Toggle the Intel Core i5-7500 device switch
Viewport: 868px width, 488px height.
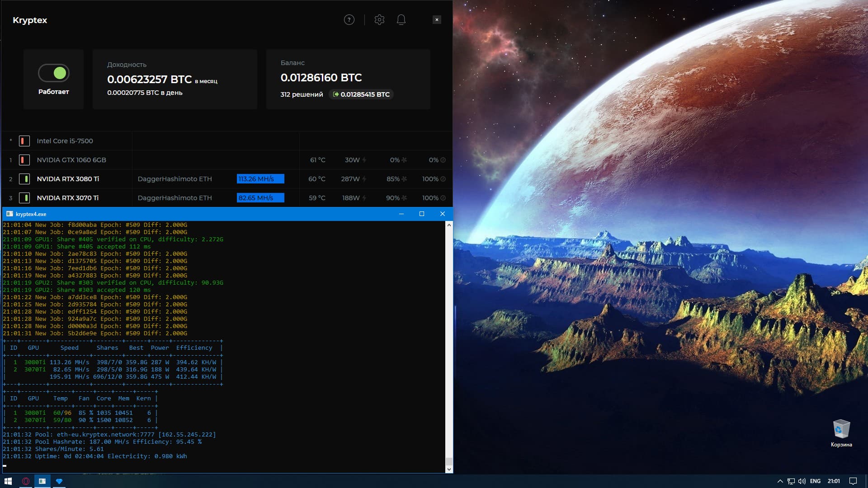pyautogui.click(x=24, y=141)
